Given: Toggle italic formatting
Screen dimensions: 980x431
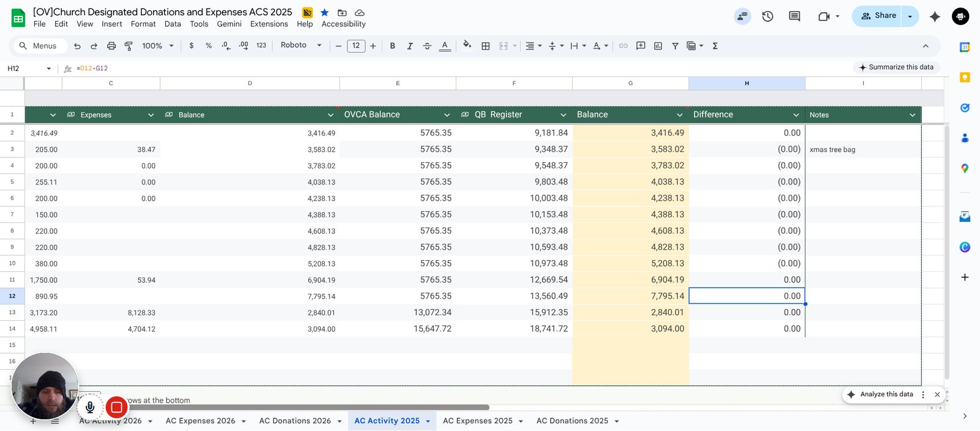Looking at the screenshot, I should click(x=410, y=46).
